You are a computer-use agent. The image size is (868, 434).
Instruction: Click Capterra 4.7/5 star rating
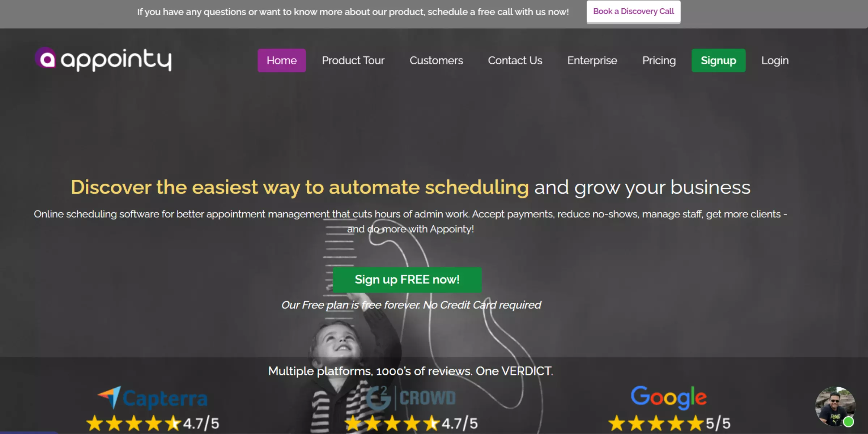[x=153, y=423]
